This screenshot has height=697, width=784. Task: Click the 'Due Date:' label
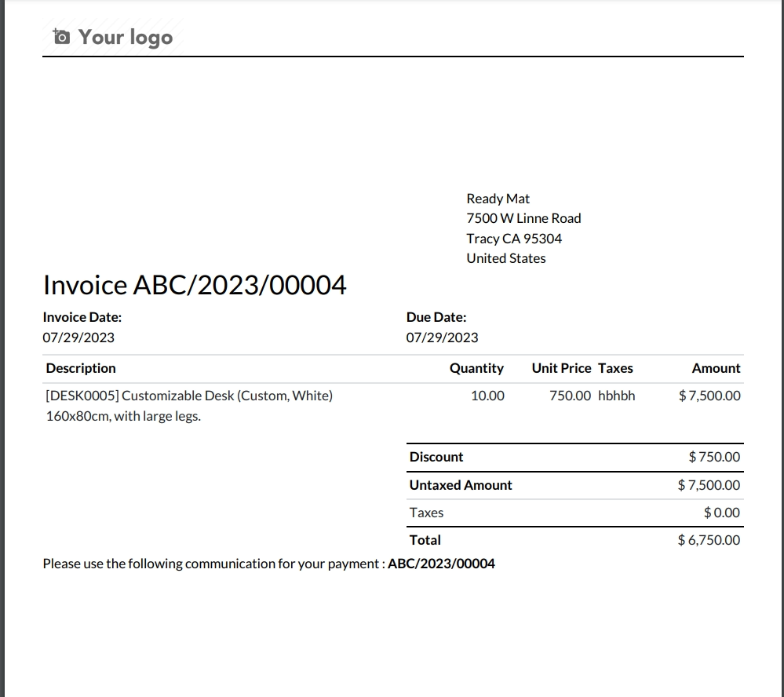click(x=436, y=318)
